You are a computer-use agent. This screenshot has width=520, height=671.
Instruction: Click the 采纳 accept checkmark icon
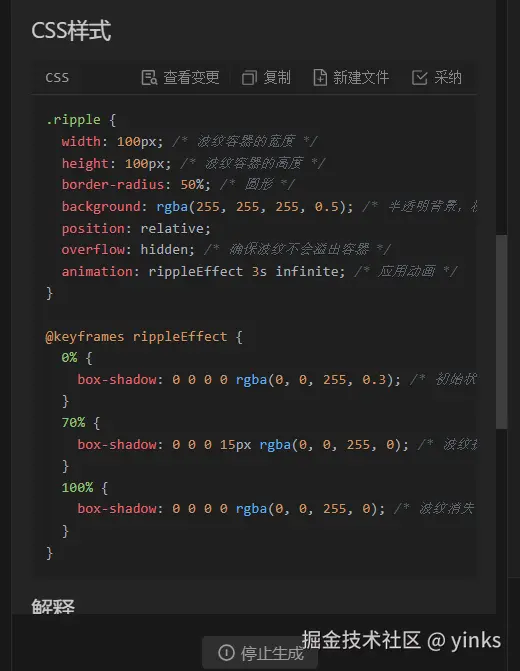[419, 78]
